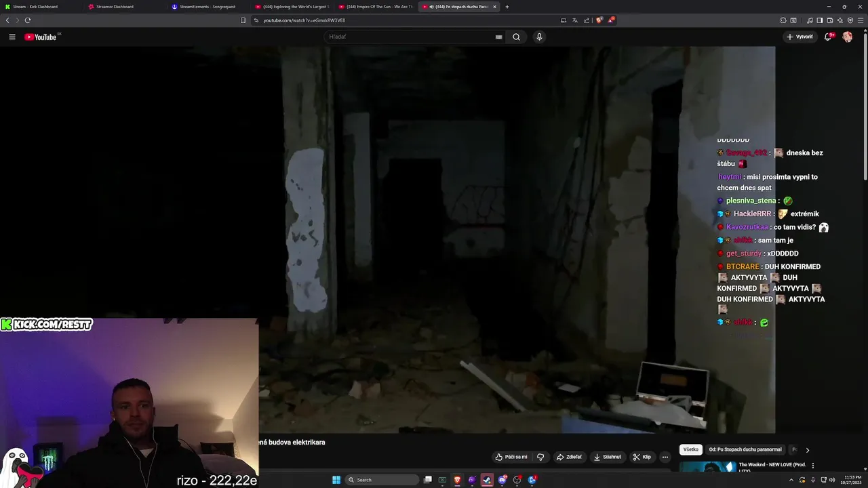Open the Brave VPN shield icon

point(850,20)
